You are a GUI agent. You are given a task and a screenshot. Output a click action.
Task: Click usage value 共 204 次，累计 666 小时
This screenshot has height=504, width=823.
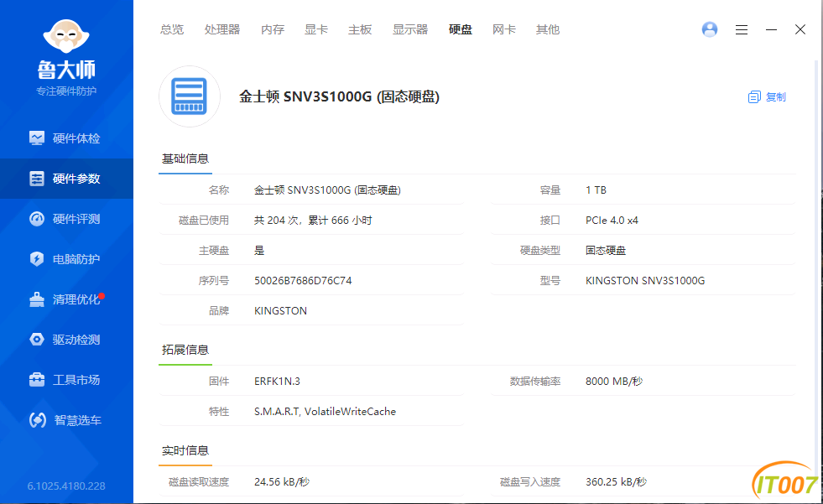313,221
